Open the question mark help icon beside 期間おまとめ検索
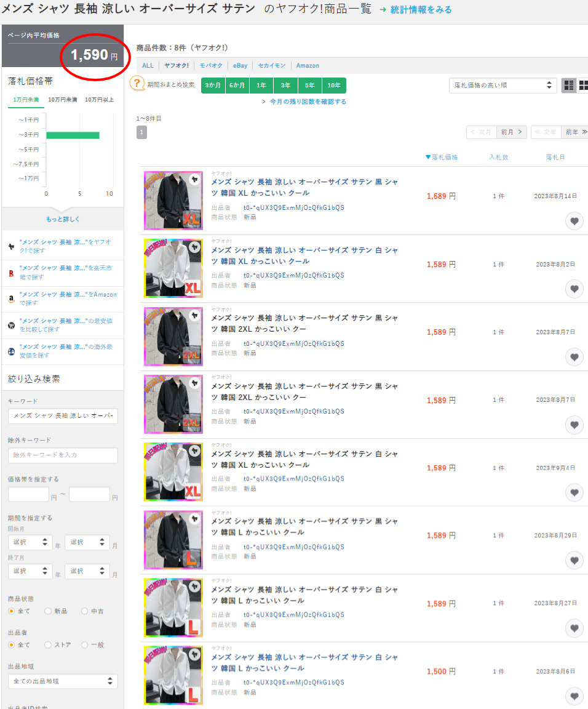The height and width of the screenshot is (709, 588). coord(137,84)
